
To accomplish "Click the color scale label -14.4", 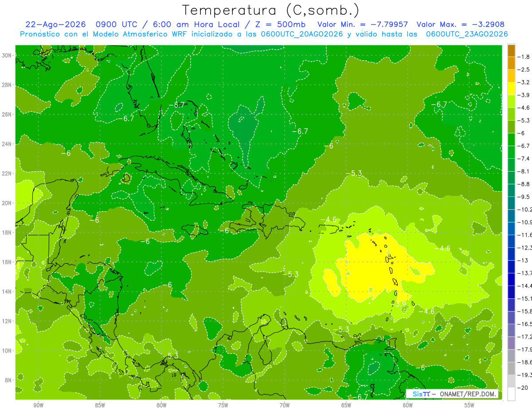I will pos(525,286).
